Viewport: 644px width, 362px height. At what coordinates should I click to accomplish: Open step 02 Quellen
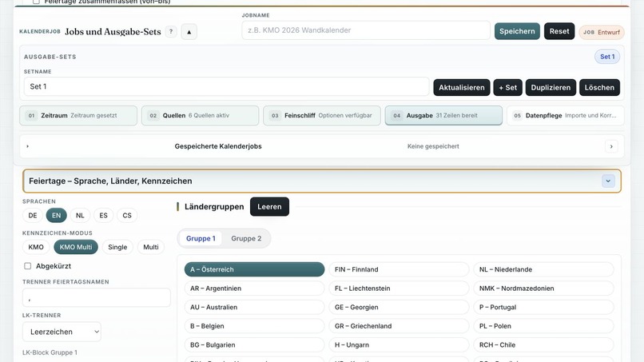200,115
